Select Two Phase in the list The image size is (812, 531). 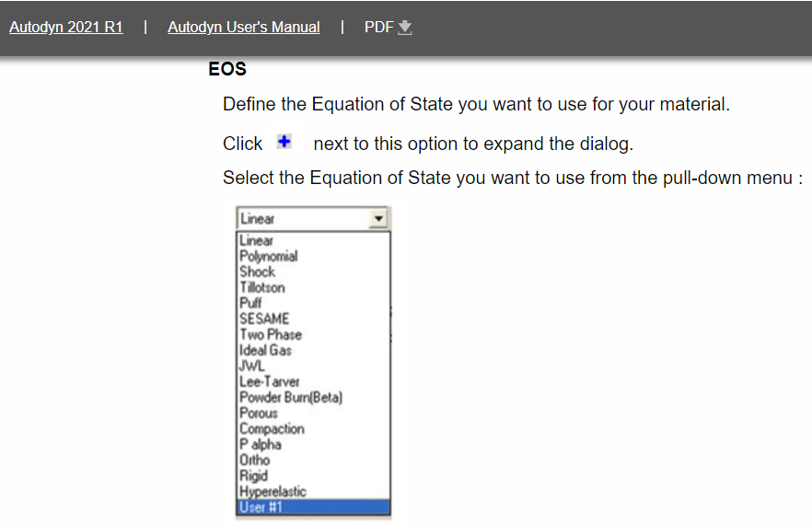point(313,334)
